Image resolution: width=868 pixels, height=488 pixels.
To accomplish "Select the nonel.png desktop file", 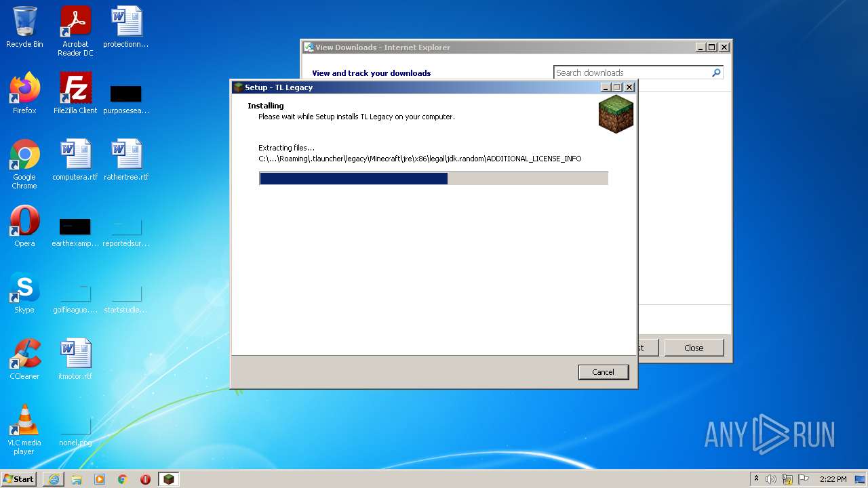I will pyautogui.click(x=75, y=434).
